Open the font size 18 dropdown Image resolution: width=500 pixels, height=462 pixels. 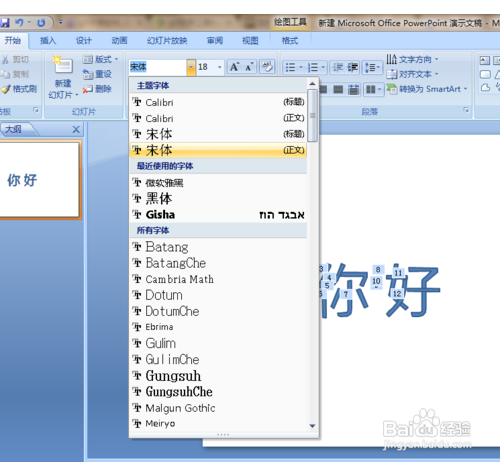click(219, 67)
